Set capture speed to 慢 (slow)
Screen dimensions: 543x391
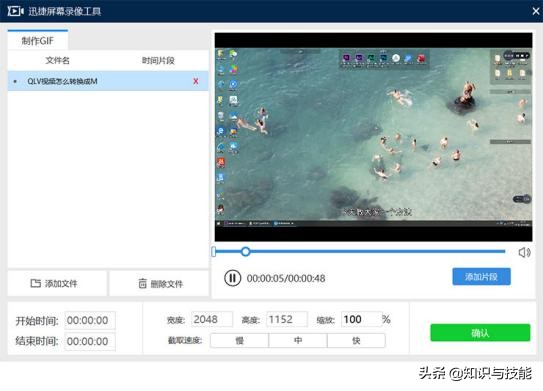click(x=239, y=340)
